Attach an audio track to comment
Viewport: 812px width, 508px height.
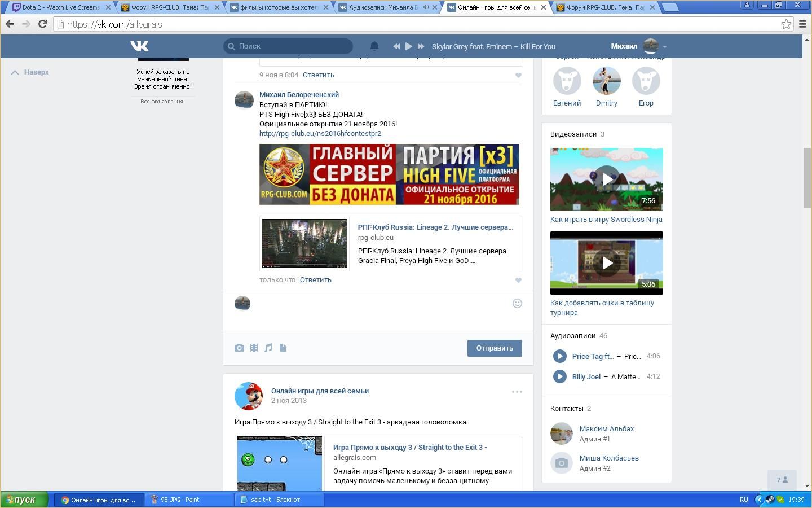coord(268,348)
